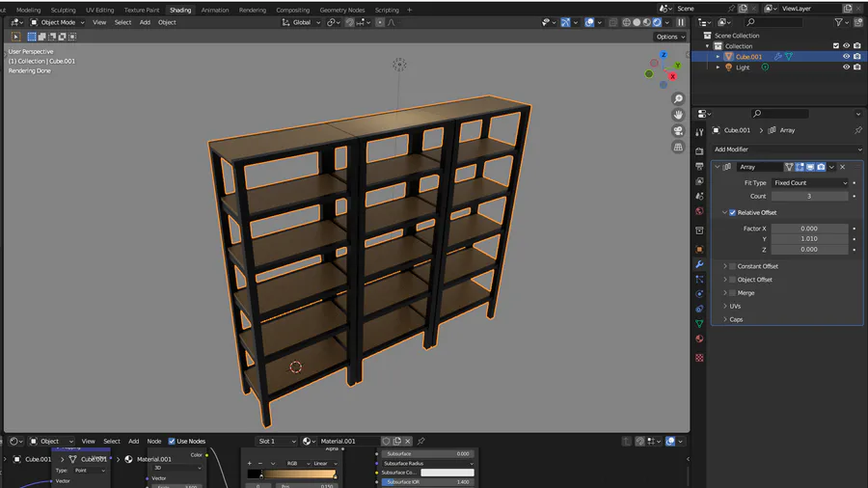Image resolution: width=868 pixels, height=488 pixels.
Task: Toggle Use Nodes checkbox in node editor
Action: point(172,441)
